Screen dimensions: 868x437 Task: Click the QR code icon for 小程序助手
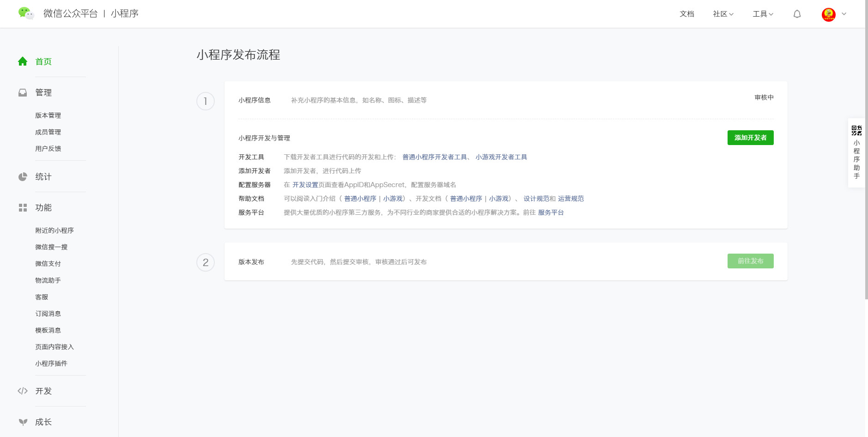(x=856, y=130)
